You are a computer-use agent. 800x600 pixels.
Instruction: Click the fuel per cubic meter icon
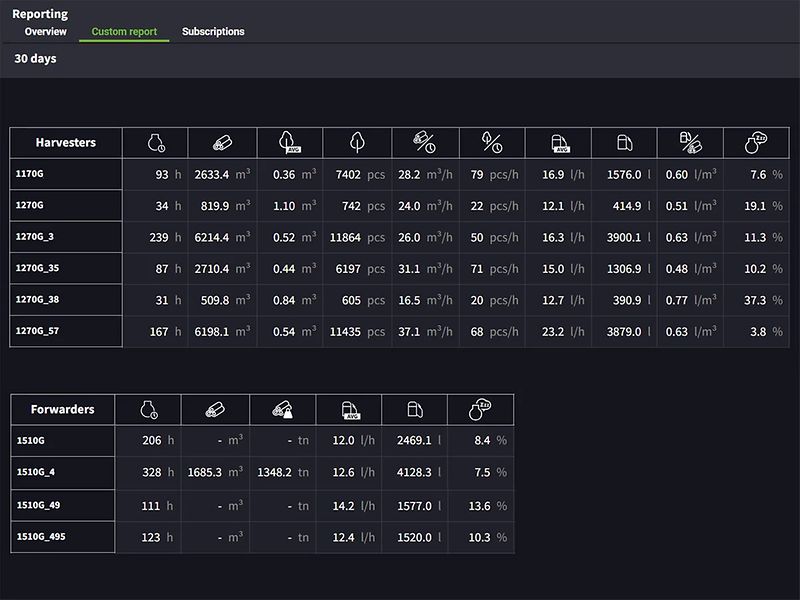(x=690, y=142)
